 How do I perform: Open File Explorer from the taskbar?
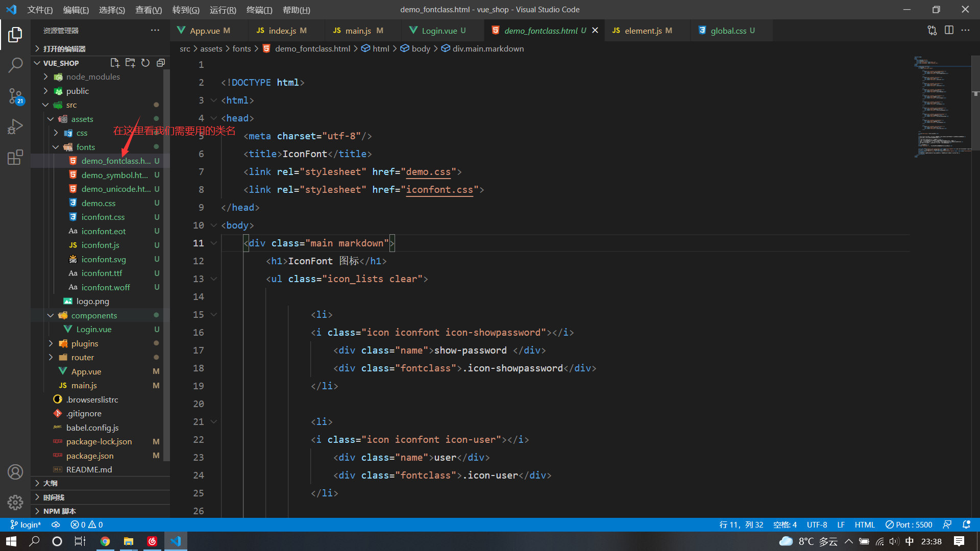129,541
